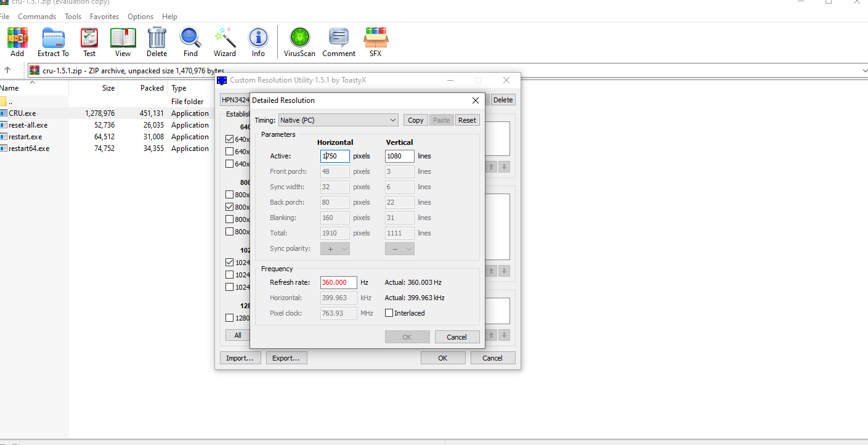Click the Copy timing button

[416, 120]
